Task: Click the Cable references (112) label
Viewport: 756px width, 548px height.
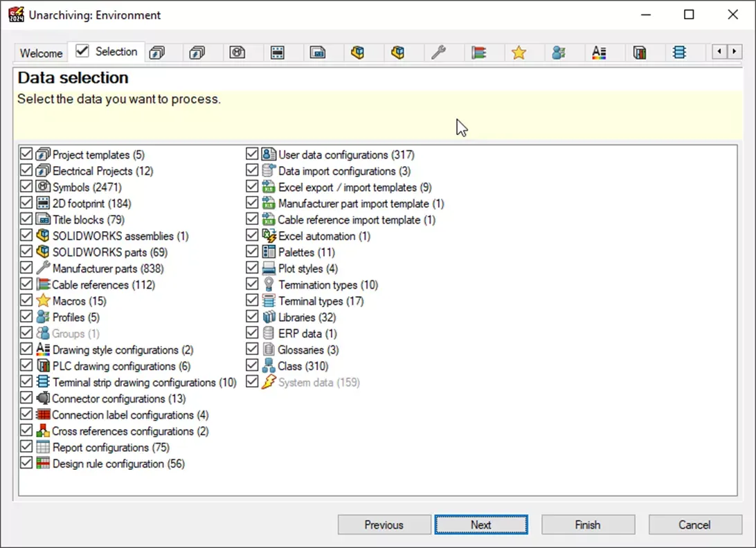Action: tap(104, 285)
